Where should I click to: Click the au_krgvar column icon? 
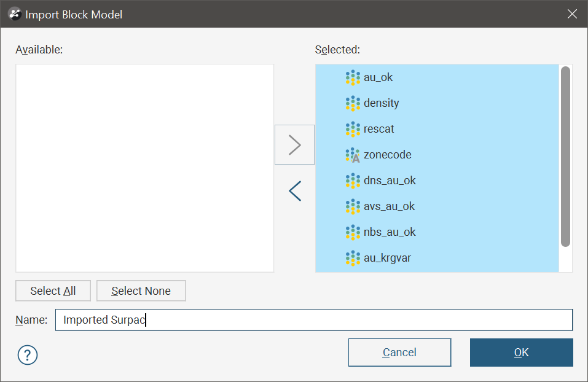[353, 258]
